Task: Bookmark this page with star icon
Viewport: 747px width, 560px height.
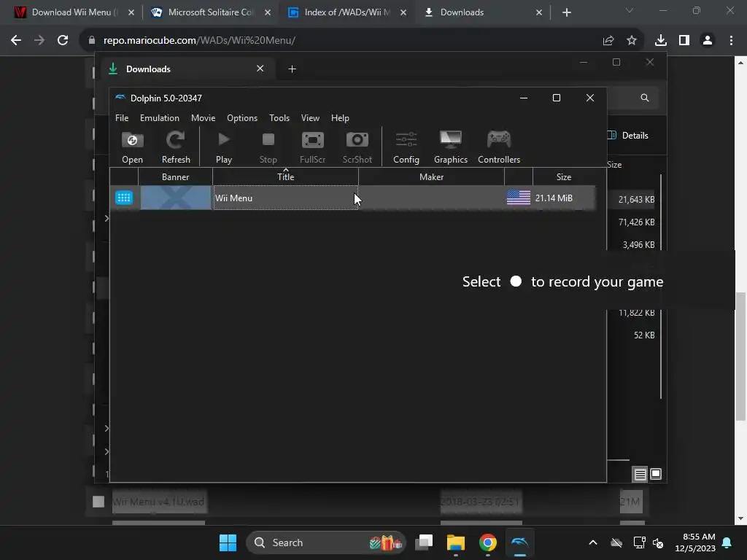Action: (631, 41)
